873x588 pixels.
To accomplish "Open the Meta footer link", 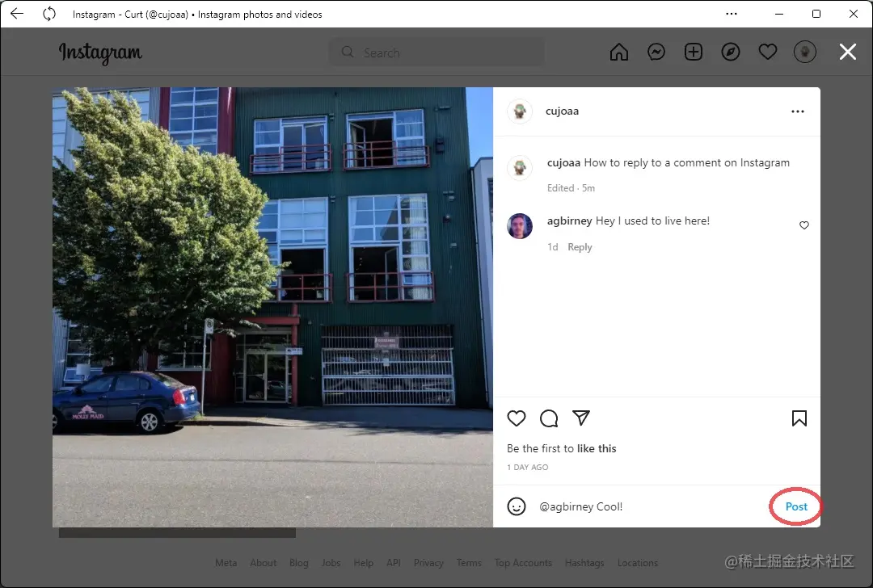I will [226, 563].
